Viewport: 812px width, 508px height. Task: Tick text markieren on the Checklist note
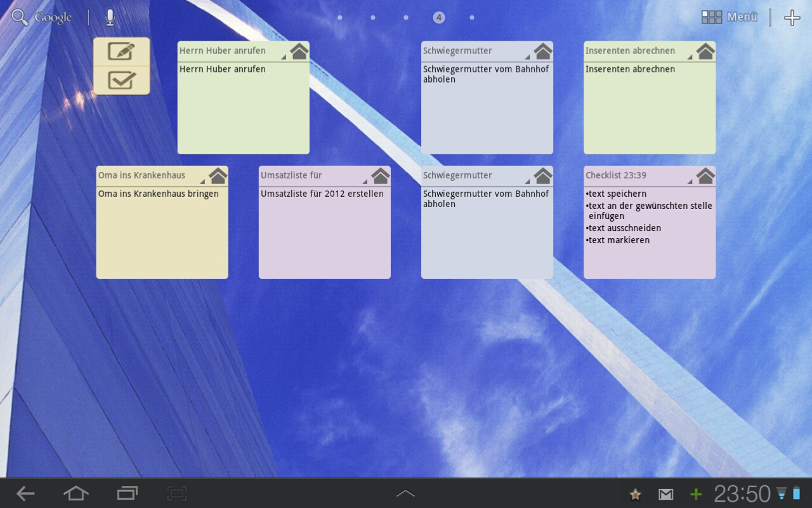pos(618,240)
